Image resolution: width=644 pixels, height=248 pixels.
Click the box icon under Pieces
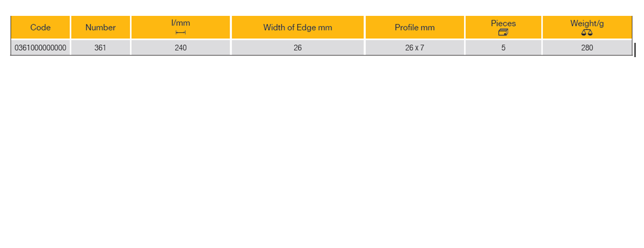tap(503, 33)
